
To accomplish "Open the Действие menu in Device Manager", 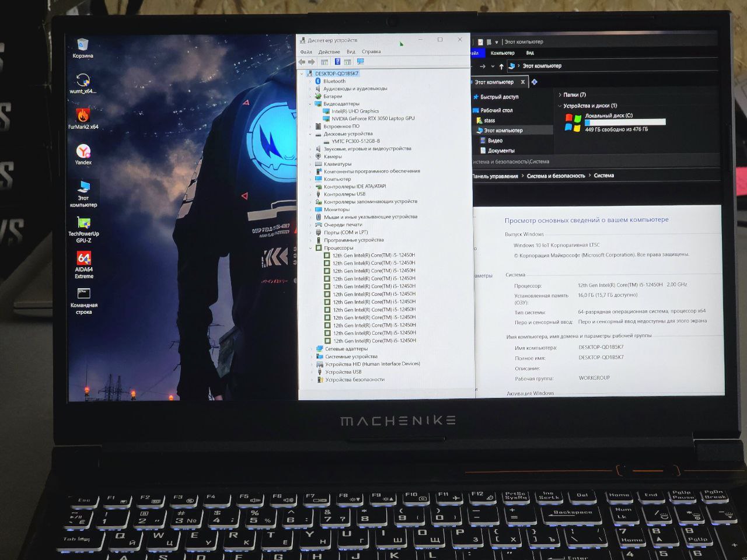I will point(329,52).
